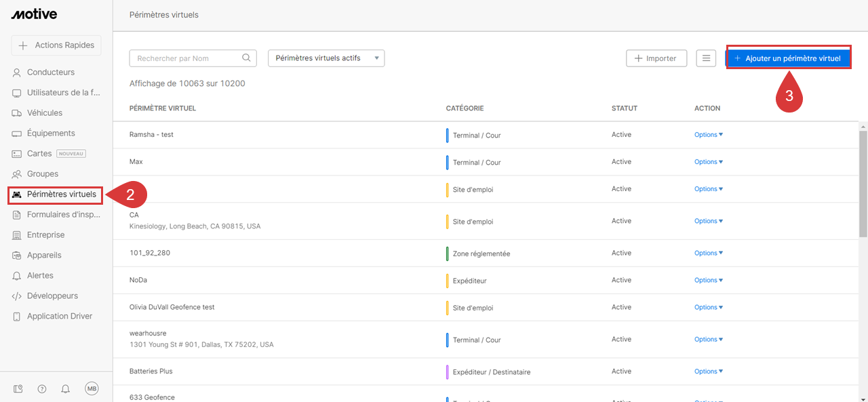Open the list view hamburger button
Viewport: 868px width, 402px height.
pyautogui.click(x=706, y=58)
